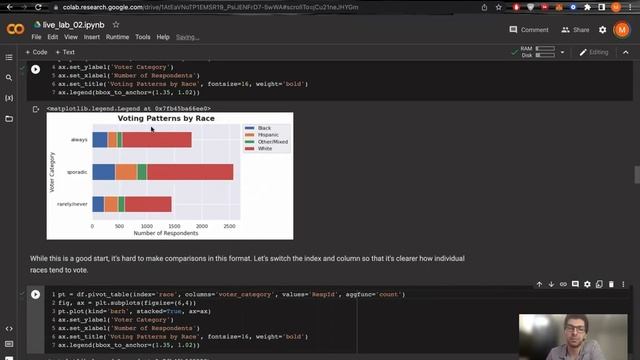Click the Saving... status link
640x360 pixels.
coord(187,37)
